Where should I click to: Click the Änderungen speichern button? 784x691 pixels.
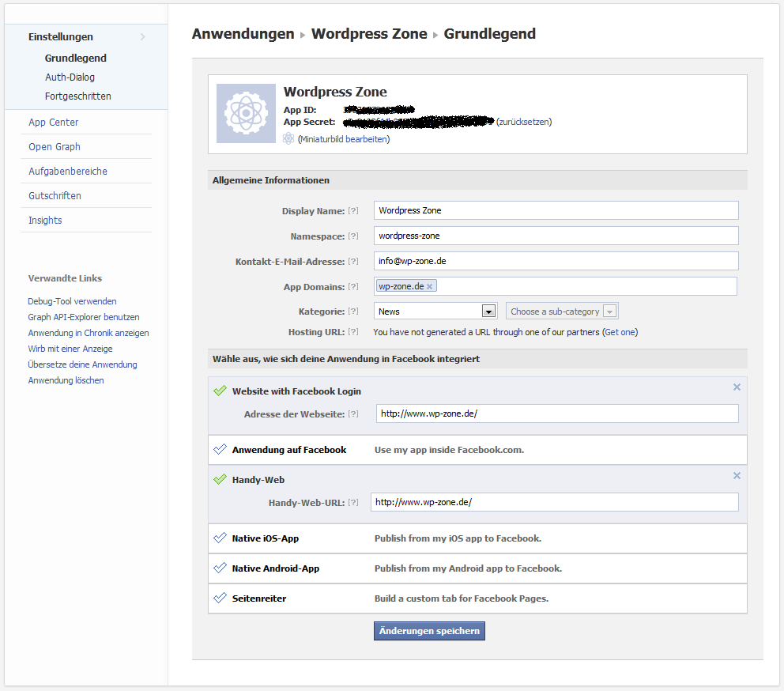429,631
